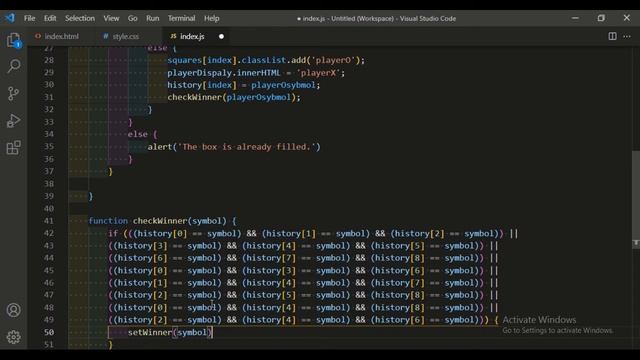This screenshot has width=640, height=360.
Task: Click playerDispaly.innerHTML on line 29
Action: [x=224, y=73]
